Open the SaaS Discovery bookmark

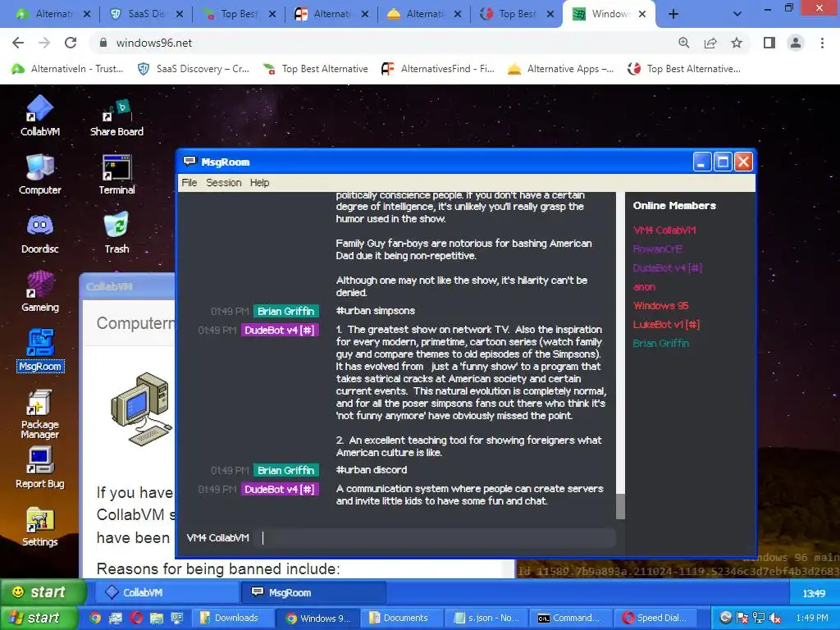tap(194, 69)
